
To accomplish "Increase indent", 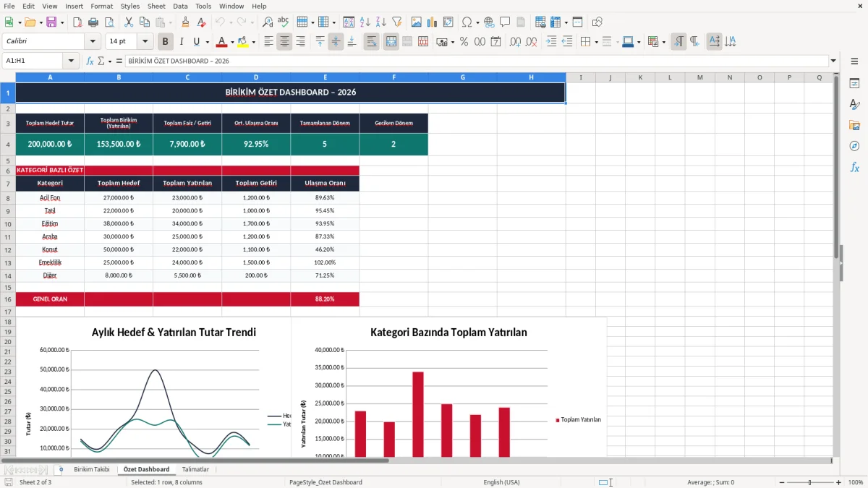I will (x=551, y=42).
